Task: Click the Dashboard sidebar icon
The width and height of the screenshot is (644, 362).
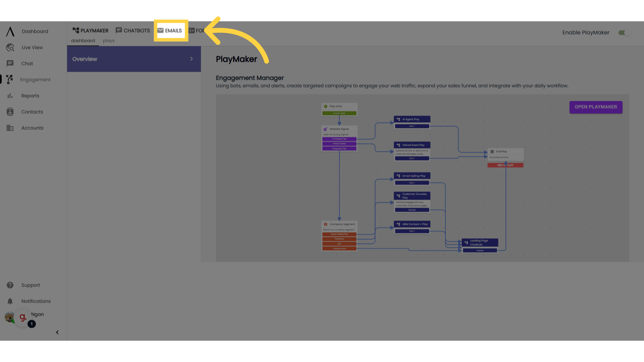Action: [10, 31]
